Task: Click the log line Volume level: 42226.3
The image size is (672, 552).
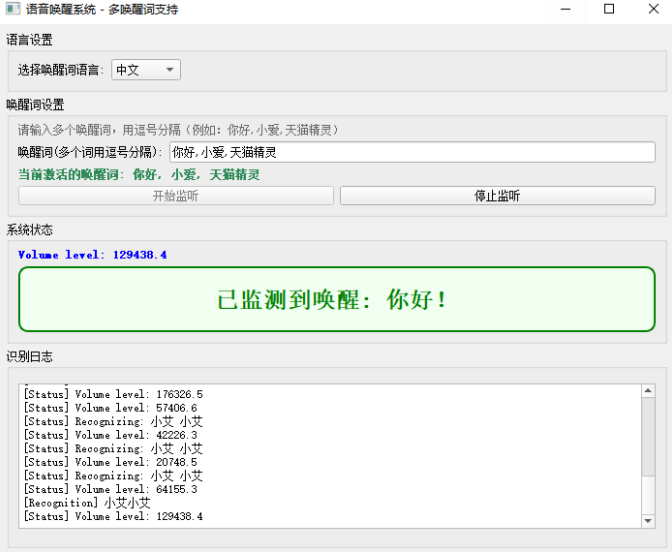Action: (111, 435)
